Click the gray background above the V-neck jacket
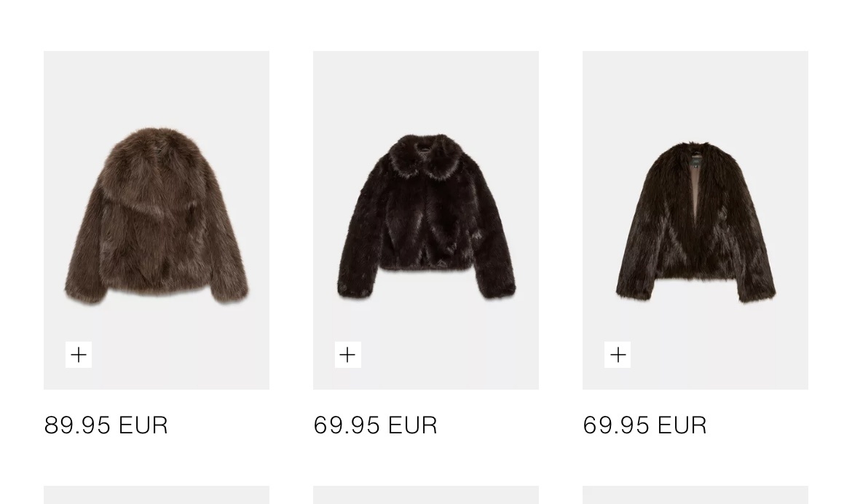Screen dimensions: 852x504 click(695, 93)
